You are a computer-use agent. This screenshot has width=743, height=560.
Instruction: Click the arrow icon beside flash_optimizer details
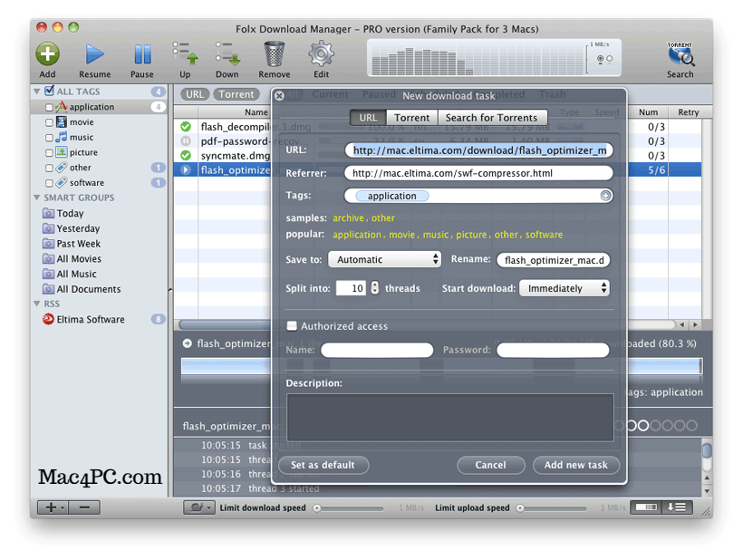tap(188, 343)
